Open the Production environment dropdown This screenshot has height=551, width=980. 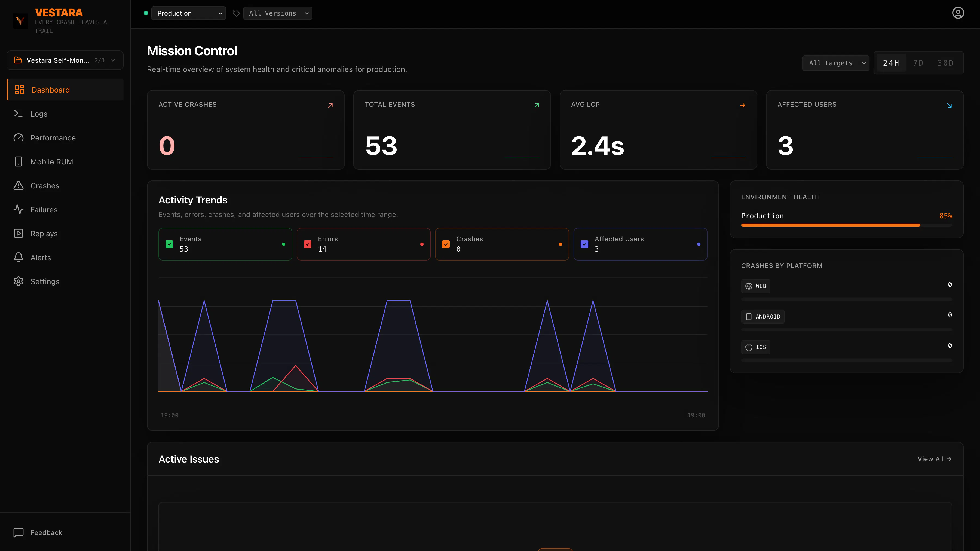[188, 13]
